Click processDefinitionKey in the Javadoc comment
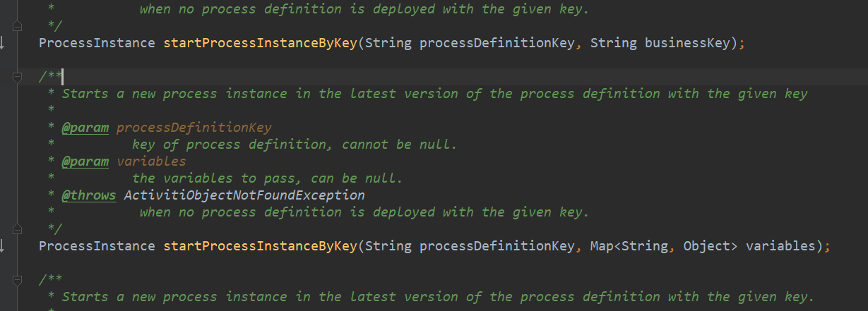868x311 pixels. (x=194, y=128)
